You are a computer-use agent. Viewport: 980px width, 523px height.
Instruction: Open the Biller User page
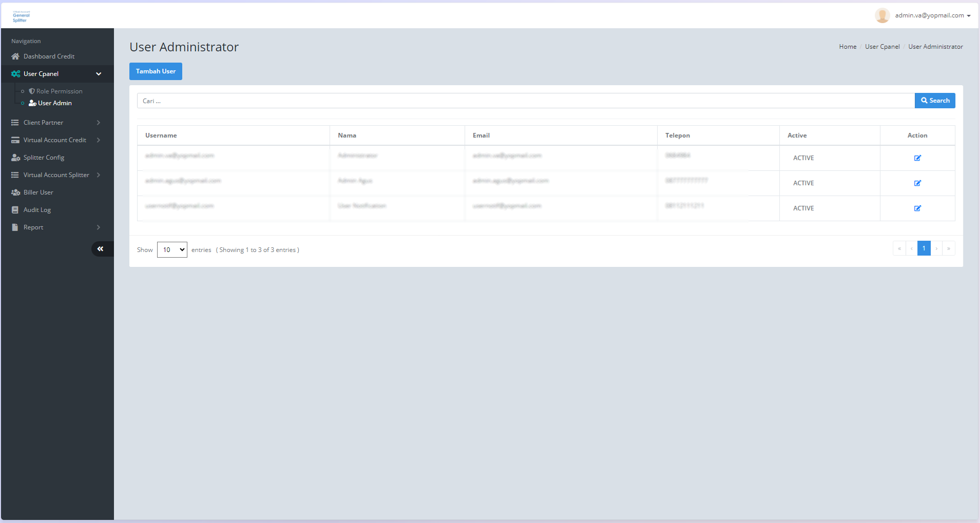click(38, 192)
